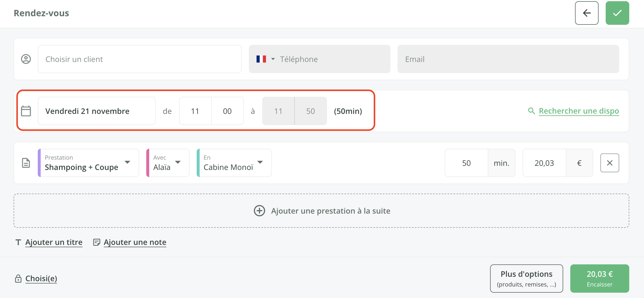Expand the Prestation dropdown
Screen dimensions: 644x298
point(127,163)
